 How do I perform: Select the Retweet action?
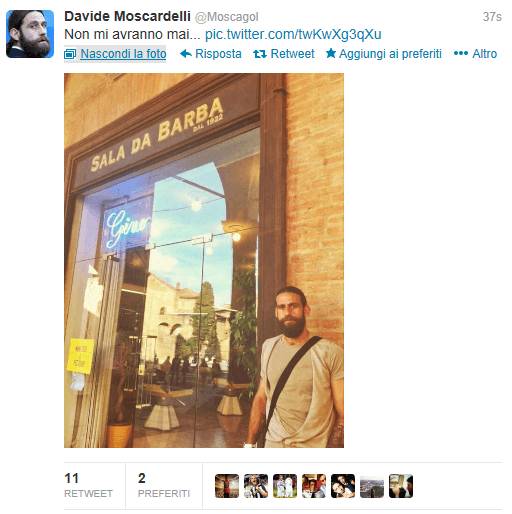tap(292, 54)
